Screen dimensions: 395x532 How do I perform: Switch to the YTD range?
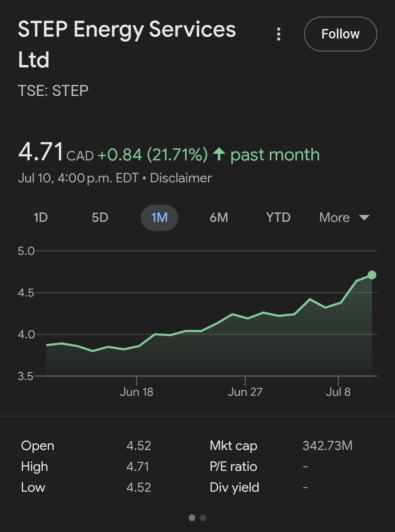tap(278, 218)
